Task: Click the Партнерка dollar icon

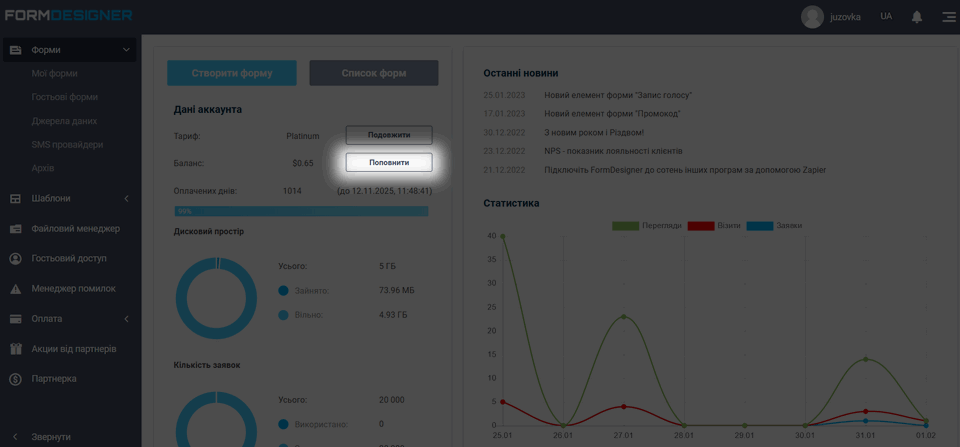Action: coord(15,379)
